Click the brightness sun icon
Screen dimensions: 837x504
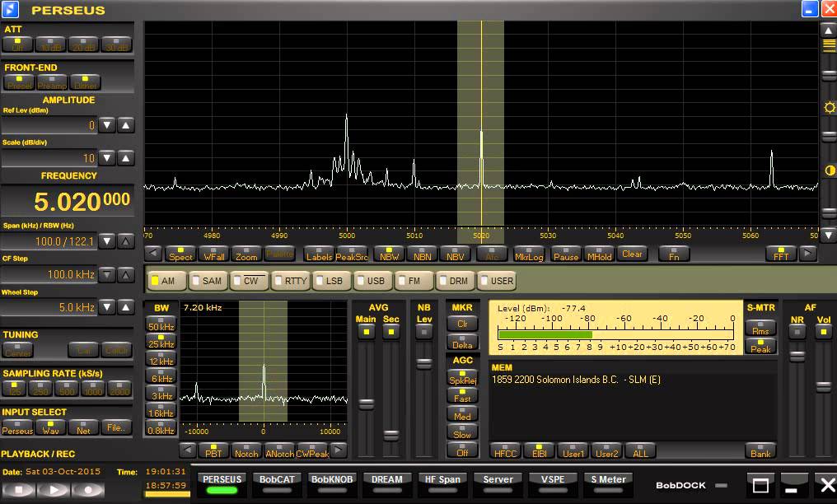click(829, 107)
